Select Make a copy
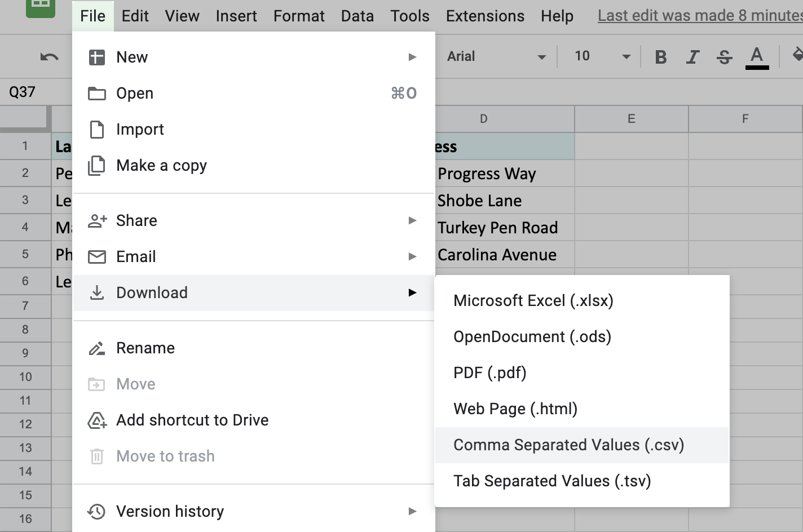The width and height of the screenshot is (803, 532). pos(161,166)
